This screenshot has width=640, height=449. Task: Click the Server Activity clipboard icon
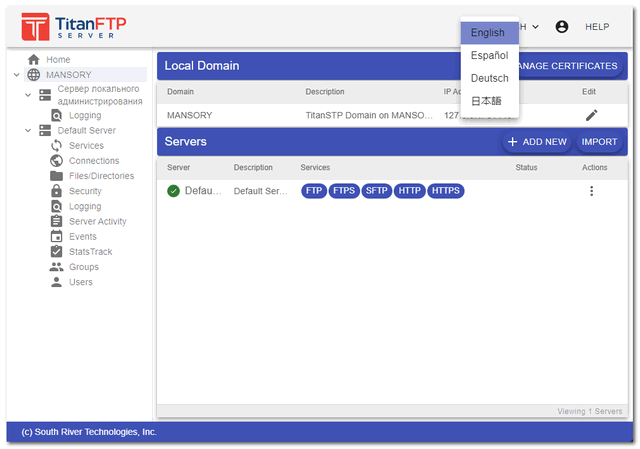coord(56,221)
